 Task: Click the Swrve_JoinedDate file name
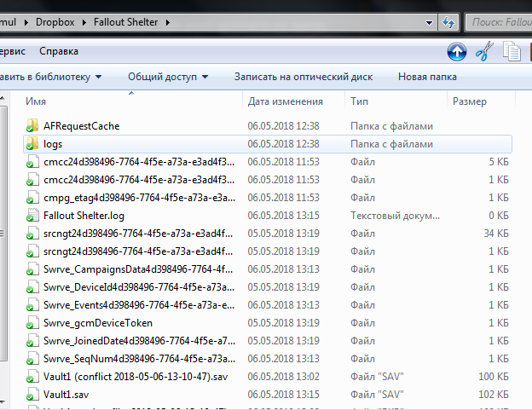coord(139,341)
